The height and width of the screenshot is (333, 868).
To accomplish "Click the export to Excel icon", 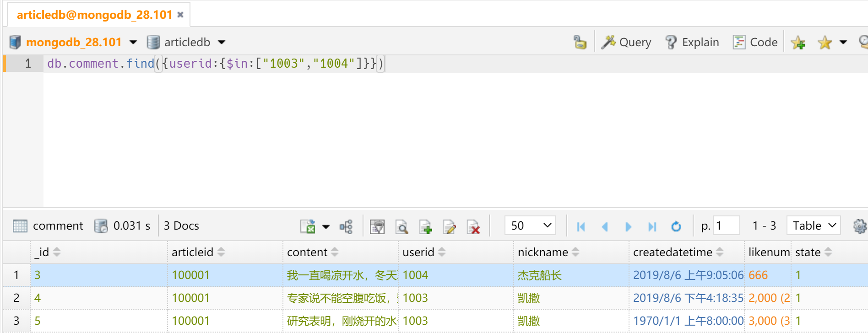I will pos(308,226).
